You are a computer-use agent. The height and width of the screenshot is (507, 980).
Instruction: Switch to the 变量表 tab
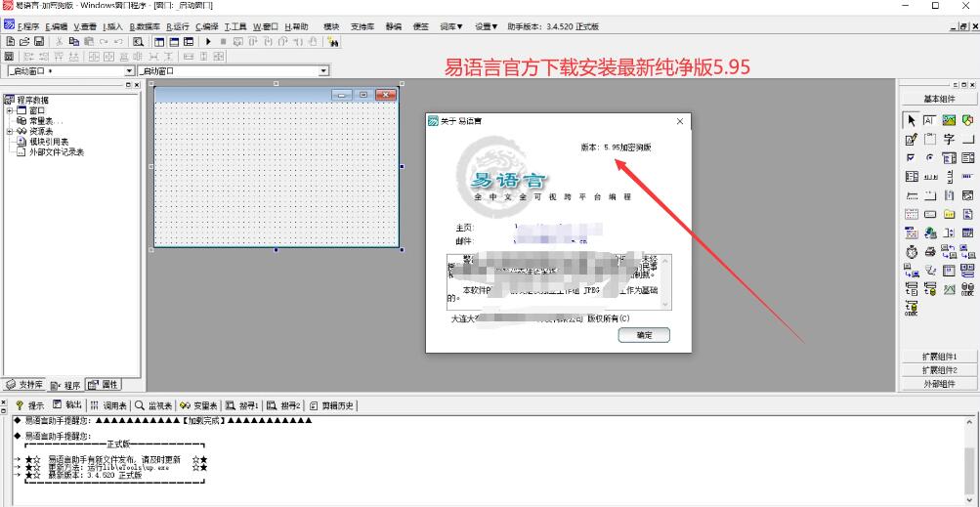click(x=199, y=405)
